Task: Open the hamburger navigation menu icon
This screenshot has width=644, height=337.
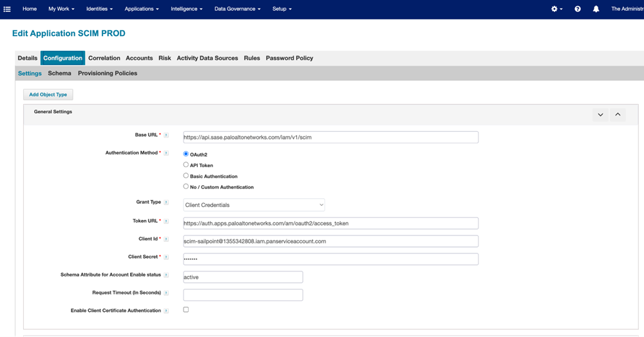Action: (x=7, y=9)
